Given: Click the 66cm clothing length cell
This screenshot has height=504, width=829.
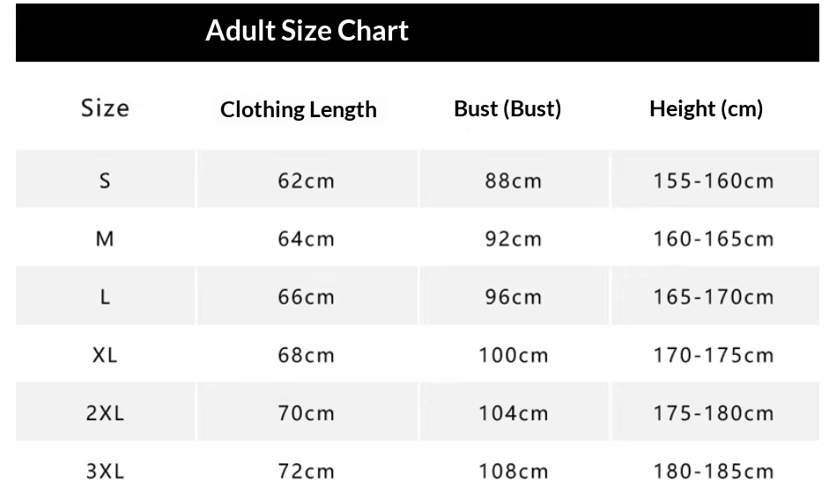Looking at the screenshot, I should [306, 297].
